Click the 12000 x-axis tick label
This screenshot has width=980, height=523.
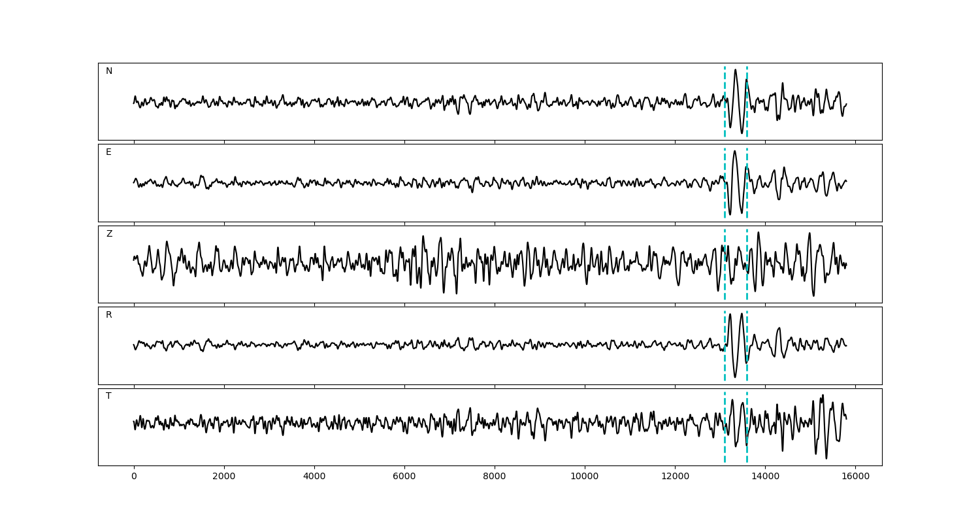pos(675,477)
